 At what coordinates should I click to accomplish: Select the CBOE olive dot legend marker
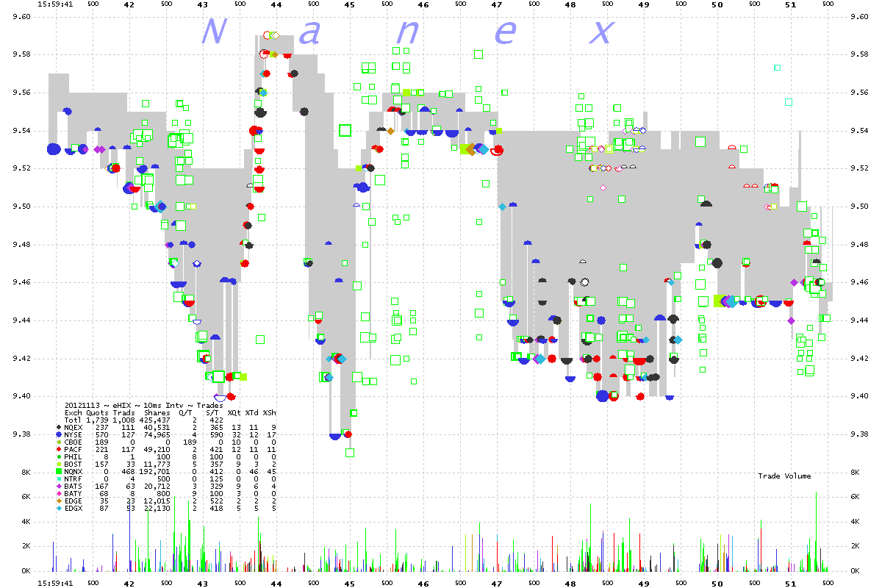click(x=58, y=441)
